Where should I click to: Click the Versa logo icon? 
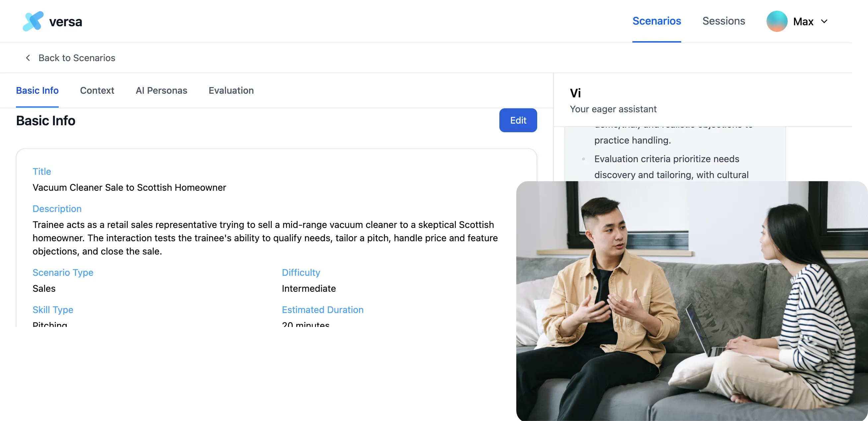(x=33, y=21)
